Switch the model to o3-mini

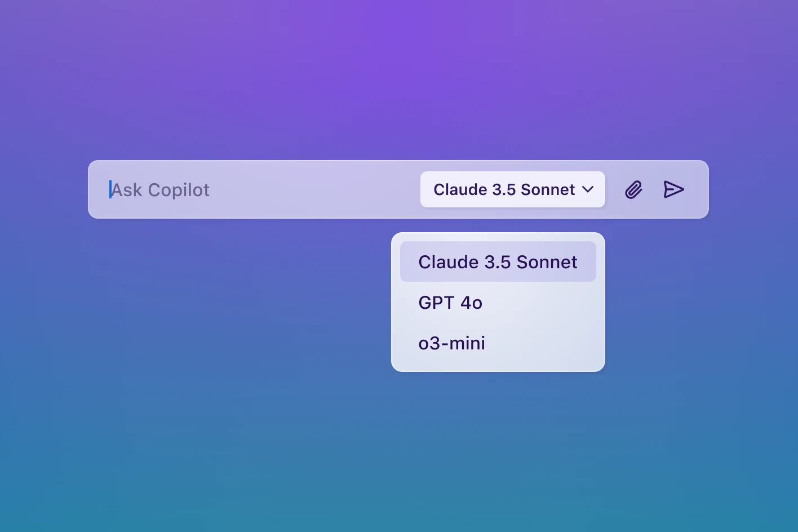(x=451, y=343)
